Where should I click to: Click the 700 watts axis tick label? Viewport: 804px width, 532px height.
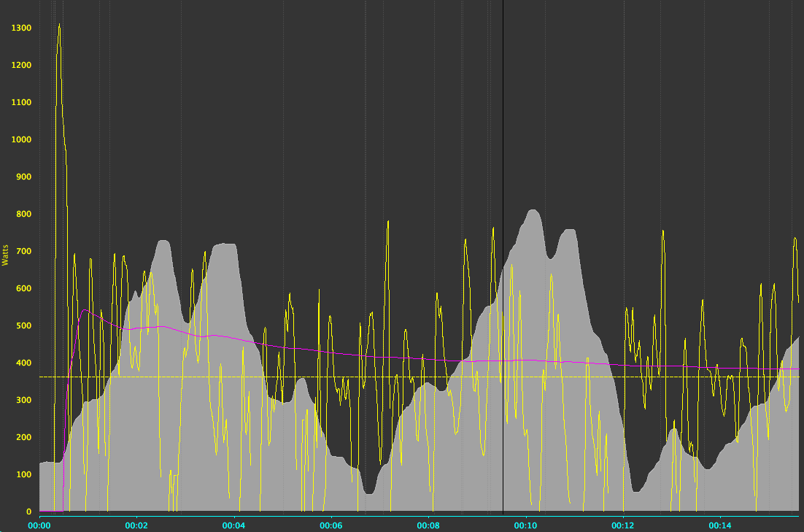(x=24, y=252)
